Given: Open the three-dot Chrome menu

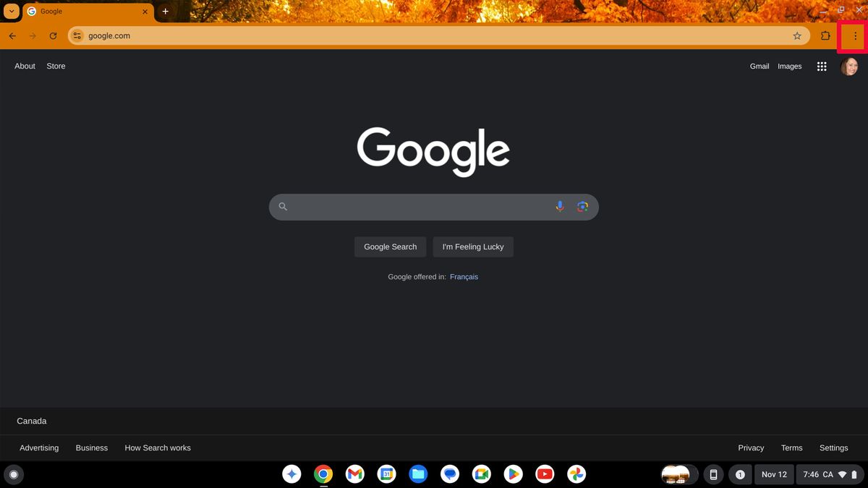Looking at the screenshot, I should (x=855, y=35).
